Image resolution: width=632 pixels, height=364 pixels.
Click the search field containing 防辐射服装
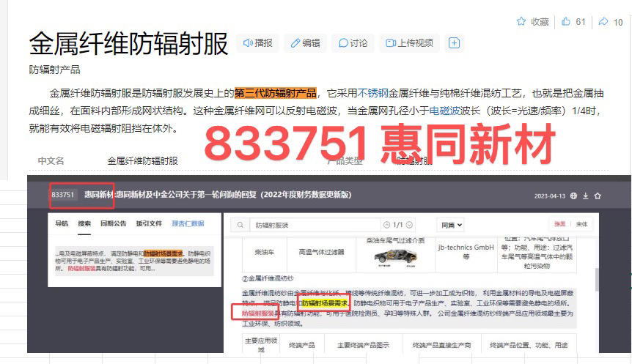click(x=315, y=225)
